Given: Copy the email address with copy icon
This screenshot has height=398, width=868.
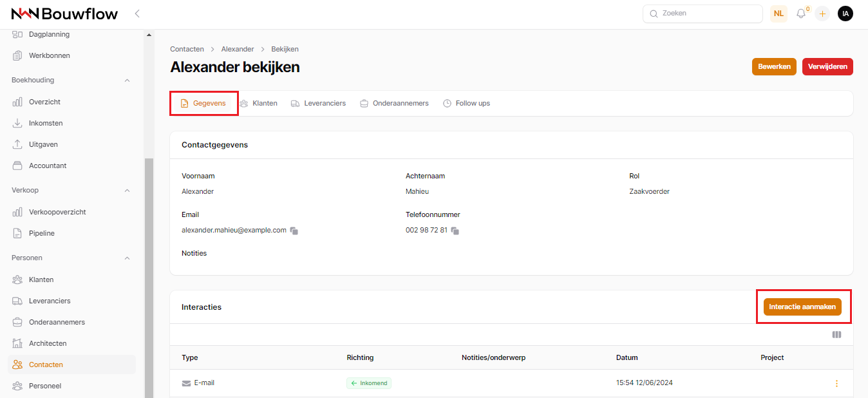Looking at the screenshot, I should point(294,231).
